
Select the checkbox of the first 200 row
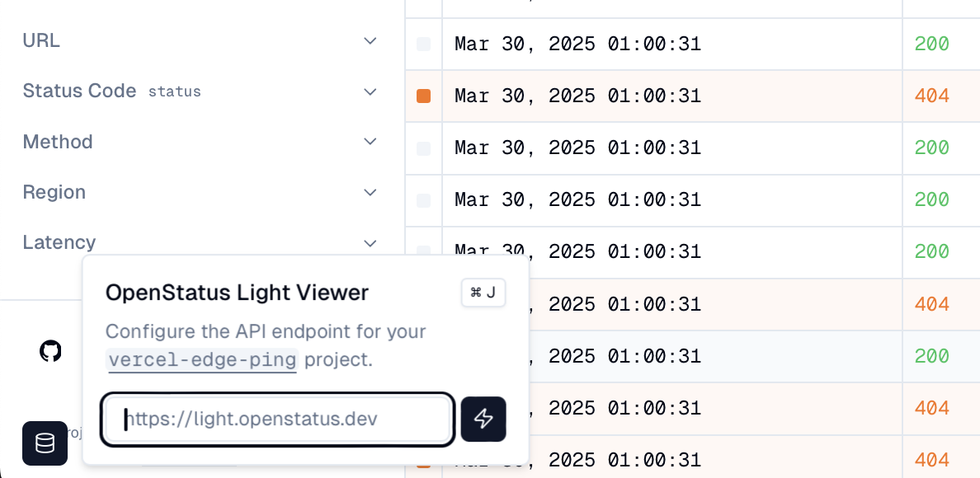click(x=423, y=44)
